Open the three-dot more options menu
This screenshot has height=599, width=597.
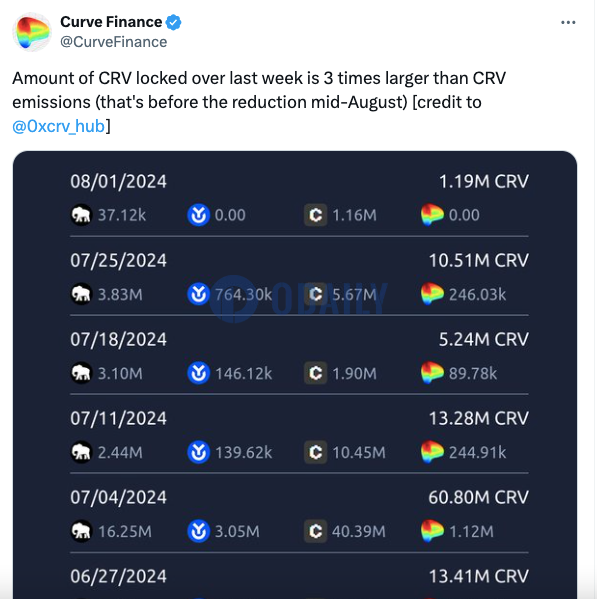click(568, 23)
